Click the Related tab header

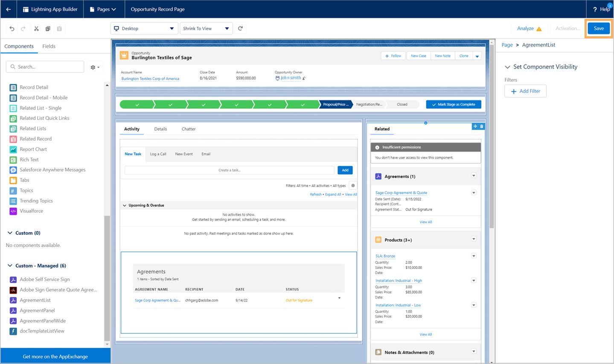[382, 129]
